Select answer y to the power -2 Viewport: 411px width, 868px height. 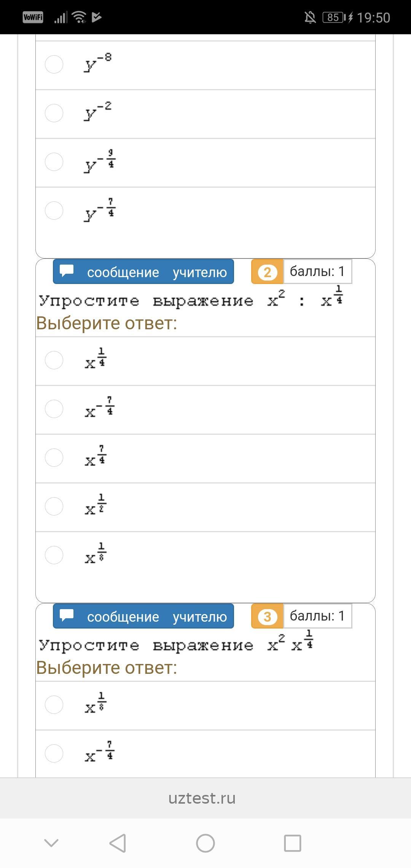(54, 113)
